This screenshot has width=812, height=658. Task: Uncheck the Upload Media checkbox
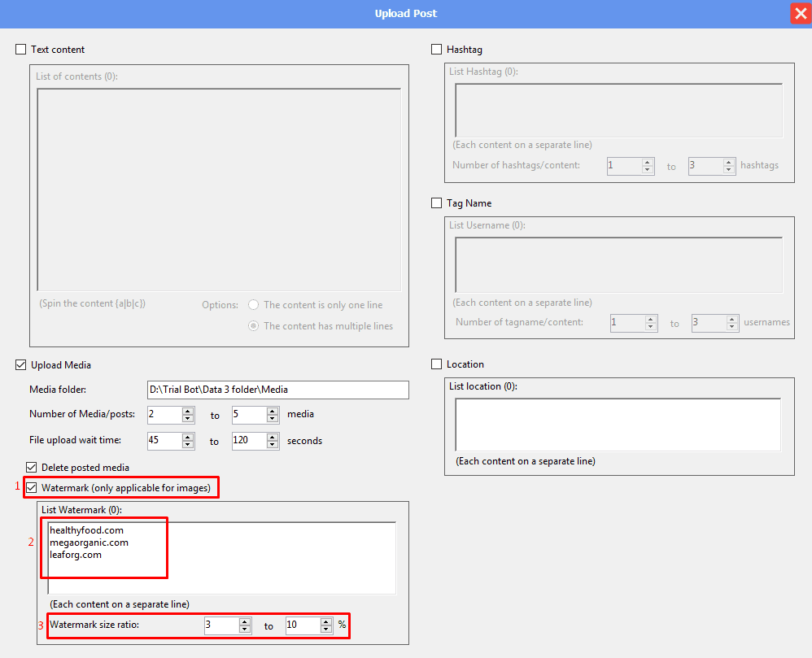(21, 365)
